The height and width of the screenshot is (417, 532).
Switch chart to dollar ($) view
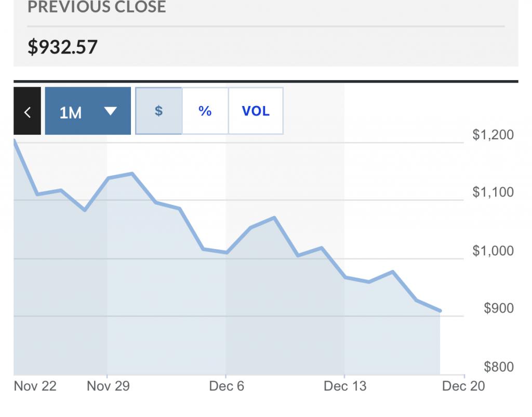tap(159, 111)
